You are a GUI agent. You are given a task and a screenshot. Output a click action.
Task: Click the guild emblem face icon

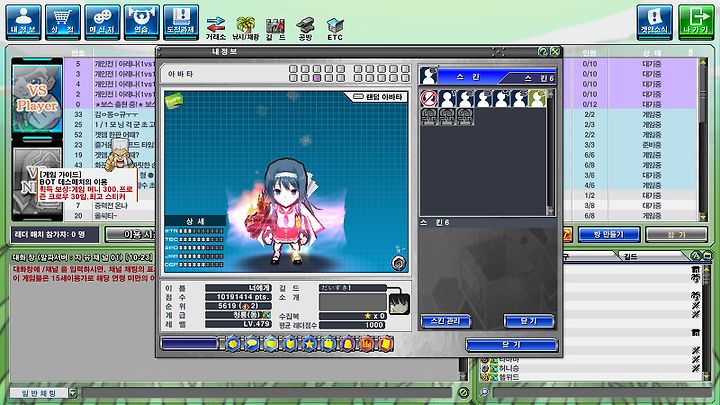point(399,304)
